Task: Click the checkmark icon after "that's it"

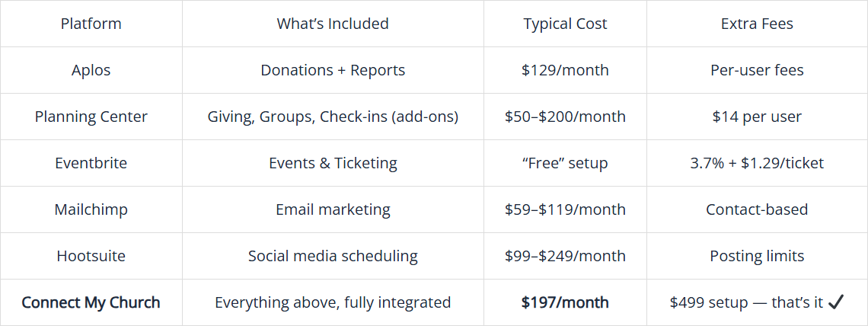Action: (836, 302)
